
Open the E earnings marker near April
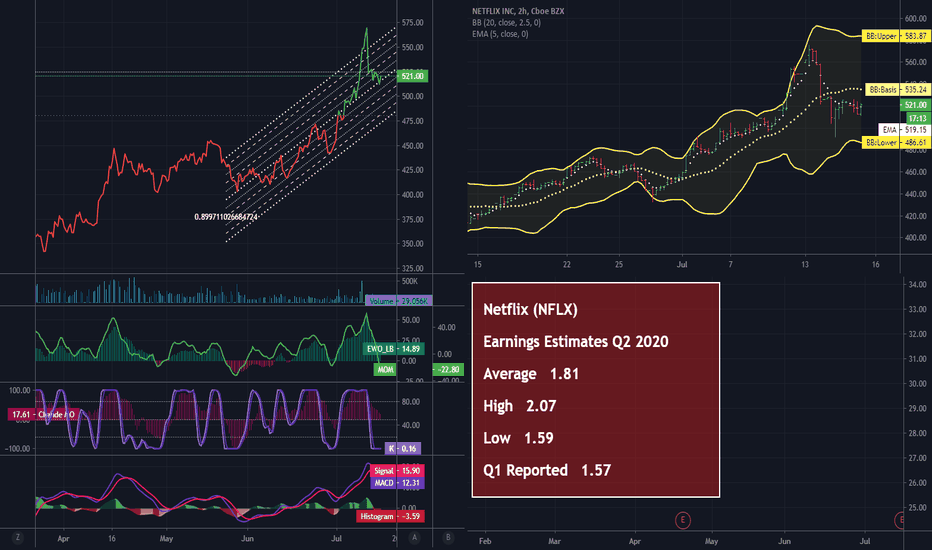click(682, 520)
